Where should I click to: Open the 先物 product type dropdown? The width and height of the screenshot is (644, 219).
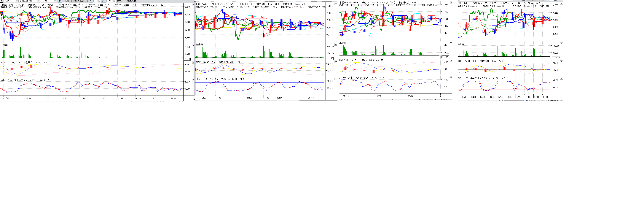(17, 1)
